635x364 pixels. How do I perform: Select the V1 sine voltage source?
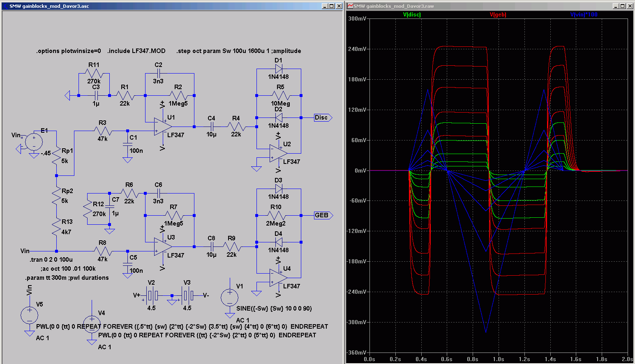[229, 297]
